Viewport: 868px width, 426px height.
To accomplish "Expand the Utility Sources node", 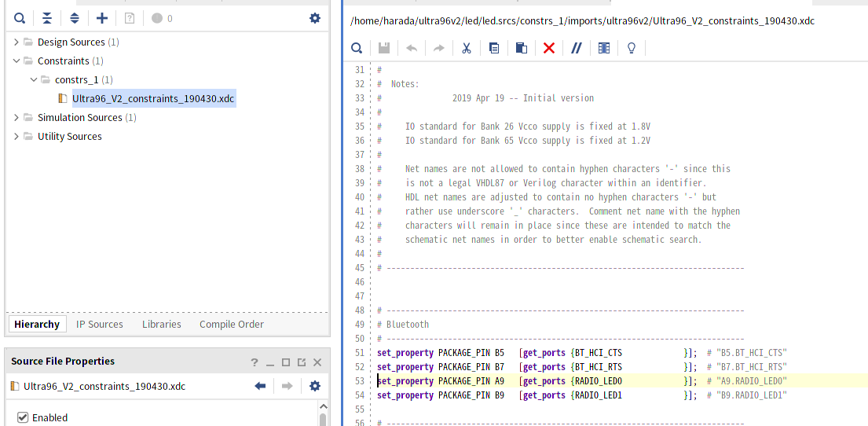I will (16, 136).
